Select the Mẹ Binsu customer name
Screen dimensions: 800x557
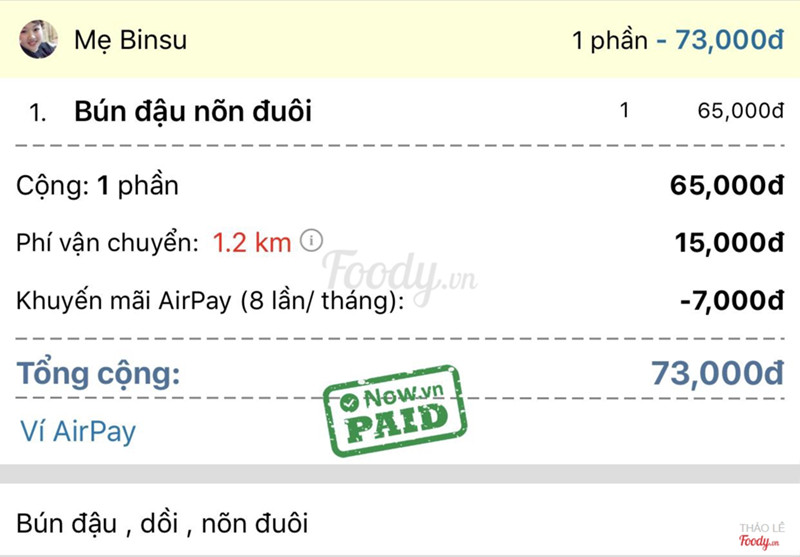130,40
